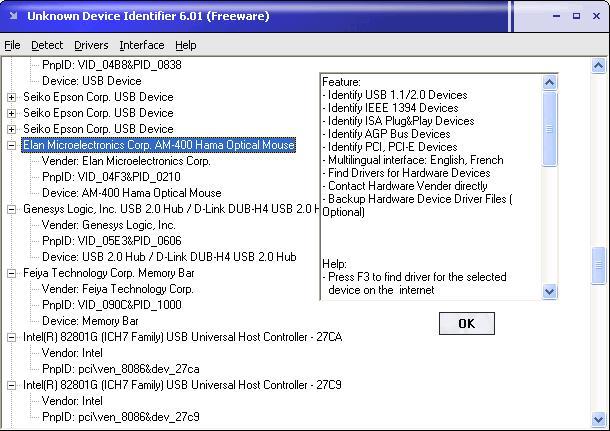
Task: Click Vender: Feiya Technology Corp. row
Action: click(117, 289)
